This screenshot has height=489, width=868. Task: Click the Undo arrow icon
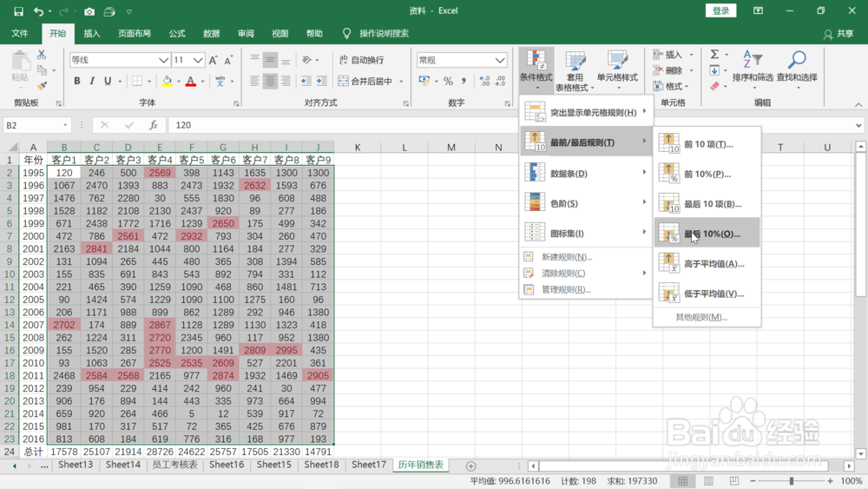click(x=37, y=11)
